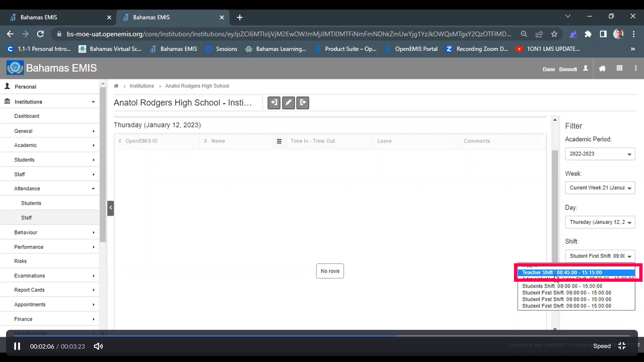Mute the video volume icon
The width and height of the screenshot is (644, 362).
(98, 346)
